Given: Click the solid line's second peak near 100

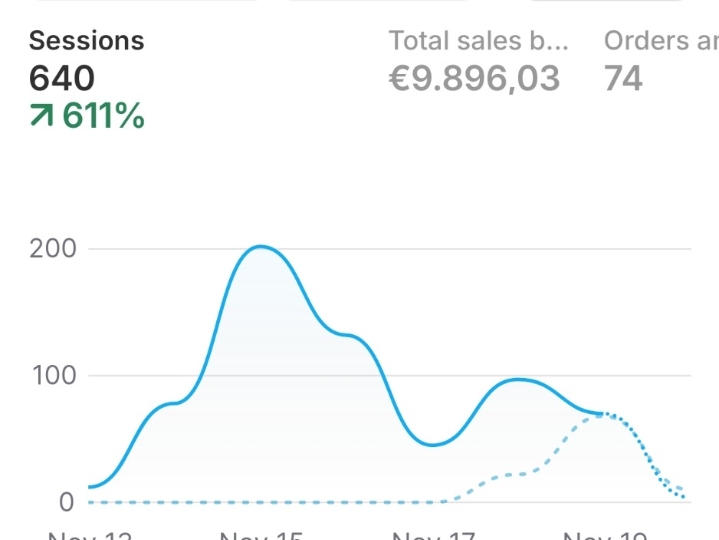Looking at the screenshot, I should [517, 380].
